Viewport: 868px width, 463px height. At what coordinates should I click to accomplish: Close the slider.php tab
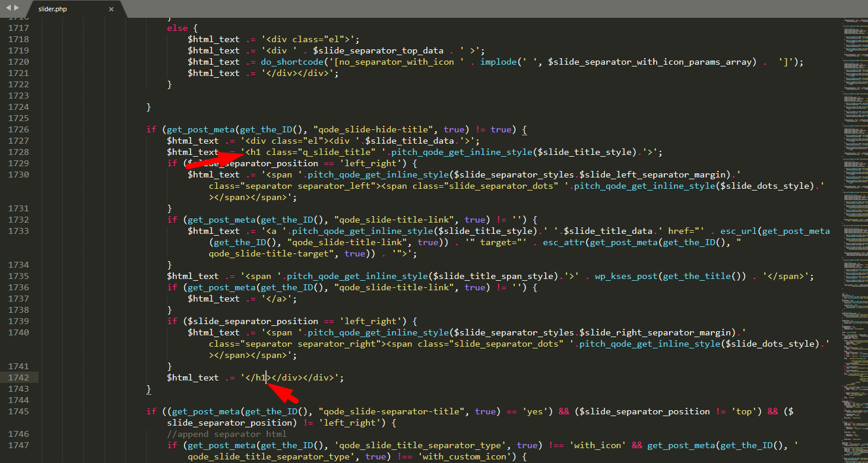click(111, 9)
